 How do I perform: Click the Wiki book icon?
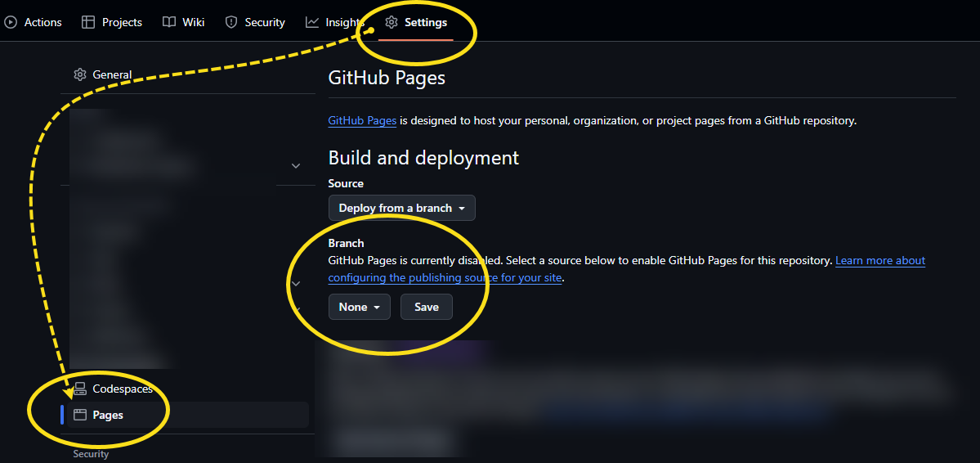click(168, 22)
